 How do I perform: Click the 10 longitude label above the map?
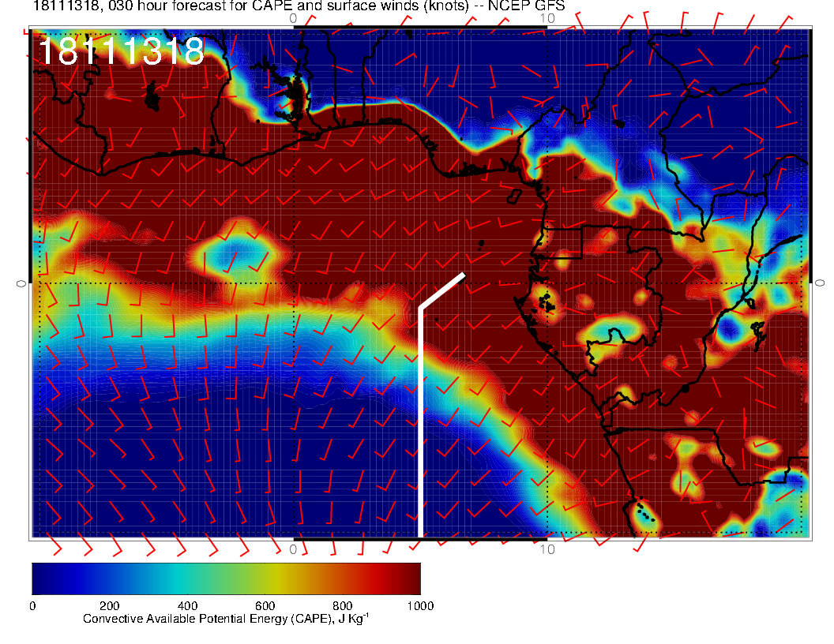(547, 17)
